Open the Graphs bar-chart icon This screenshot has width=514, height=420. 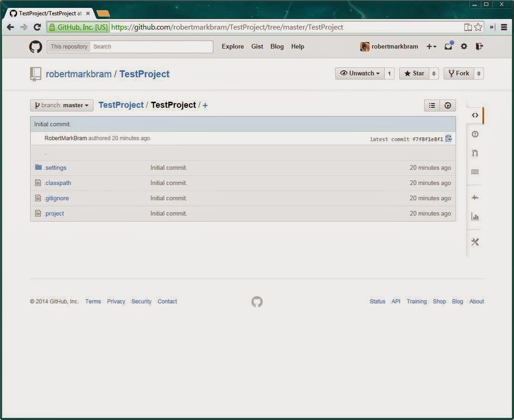475,216
